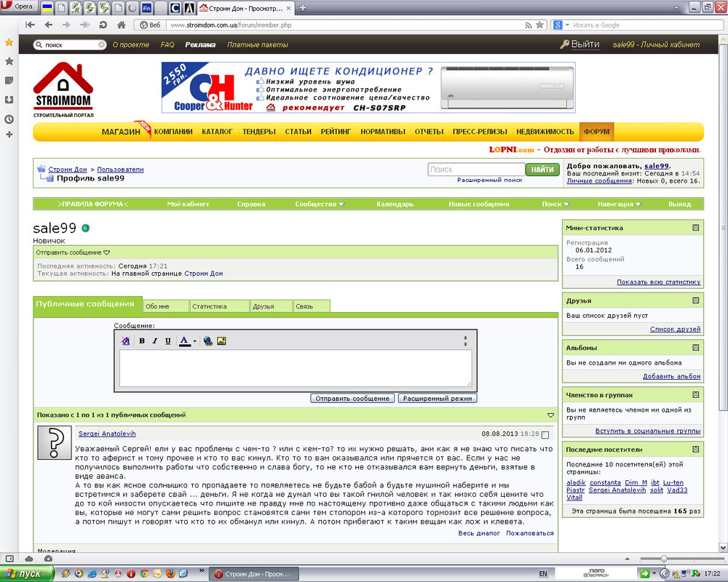This screenshot has height=582, width=728.
Task: Click the page vertical scrollbar
Action: coord(723,228)
